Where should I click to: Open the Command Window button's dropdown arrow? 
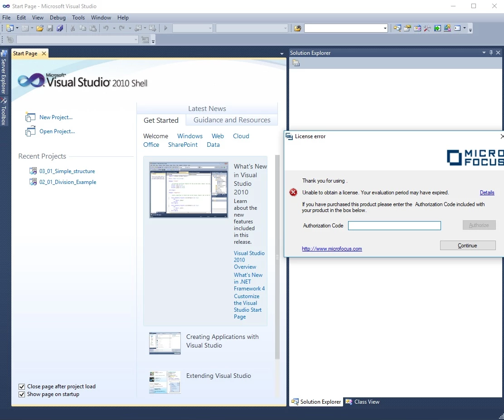pyautogui.click(x=465, y=28)
